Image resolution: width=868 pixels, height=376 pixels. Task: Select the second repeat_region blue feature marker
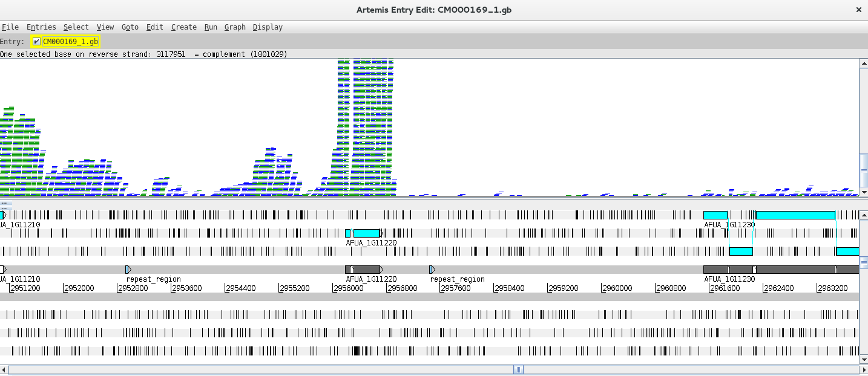[x=432, y=270]
